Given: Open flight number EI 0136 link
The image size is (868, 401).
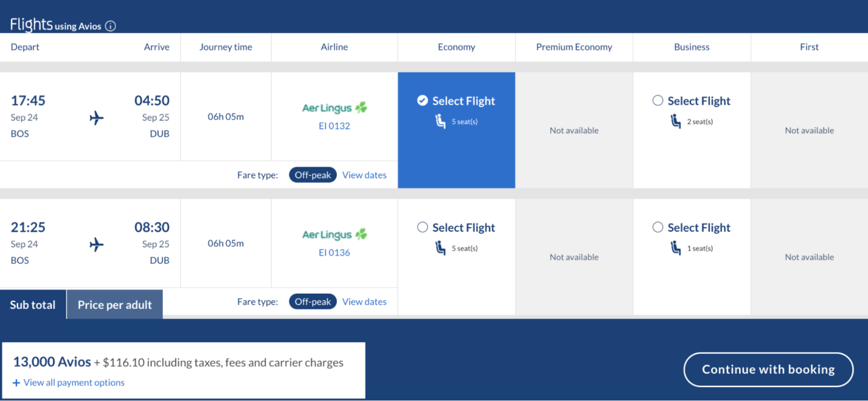Looking at the screenshot, I should (335, 252).
